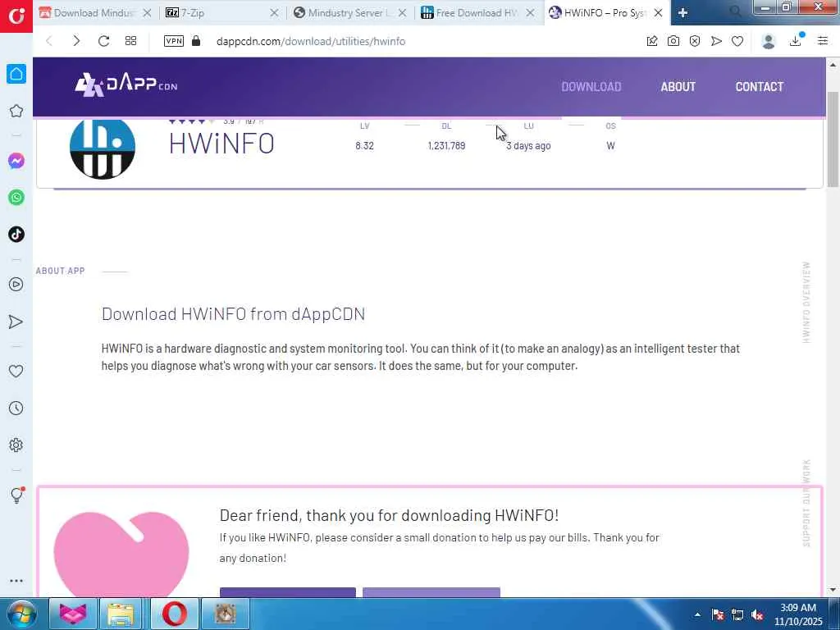Click the SUPPORT OUR WORK side label

[806, 503]
